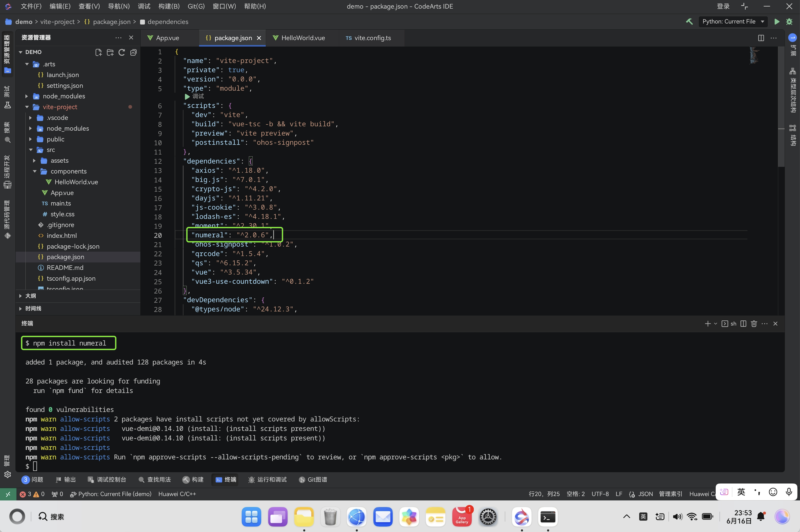Close the terminal panel
Viewport: 800px width, 532px height.
tap(775, 324)
